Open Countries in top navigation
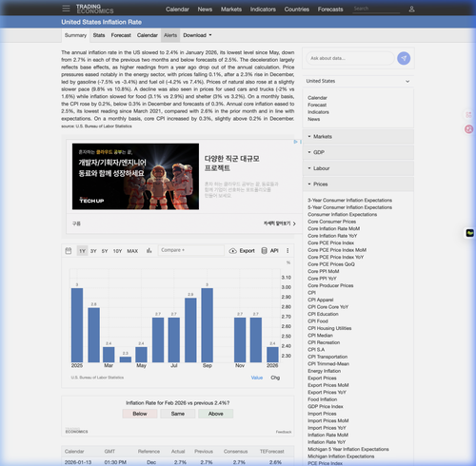 point(297,10)
